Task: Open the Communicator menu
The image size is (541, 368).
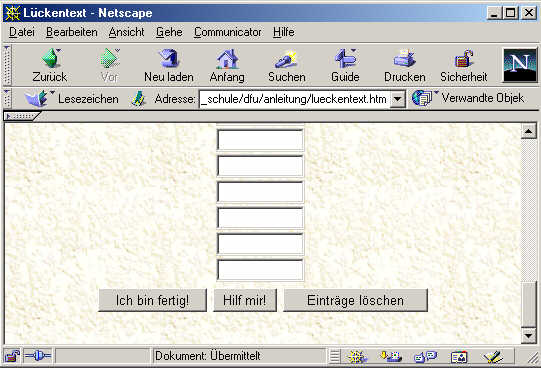Action: 227,32
